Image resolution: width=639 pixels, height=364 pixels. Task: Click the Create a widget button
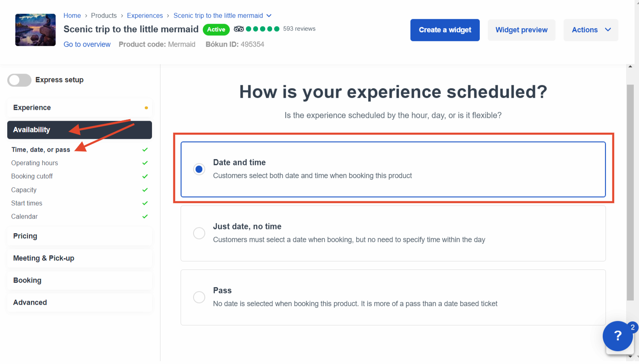[445, 30]
